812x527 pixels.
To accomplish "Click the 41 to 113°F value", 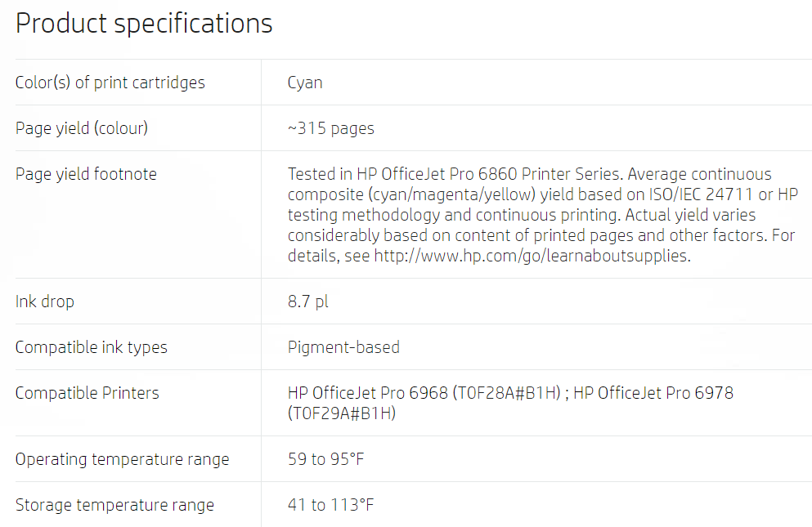I will tap(330, 505).
